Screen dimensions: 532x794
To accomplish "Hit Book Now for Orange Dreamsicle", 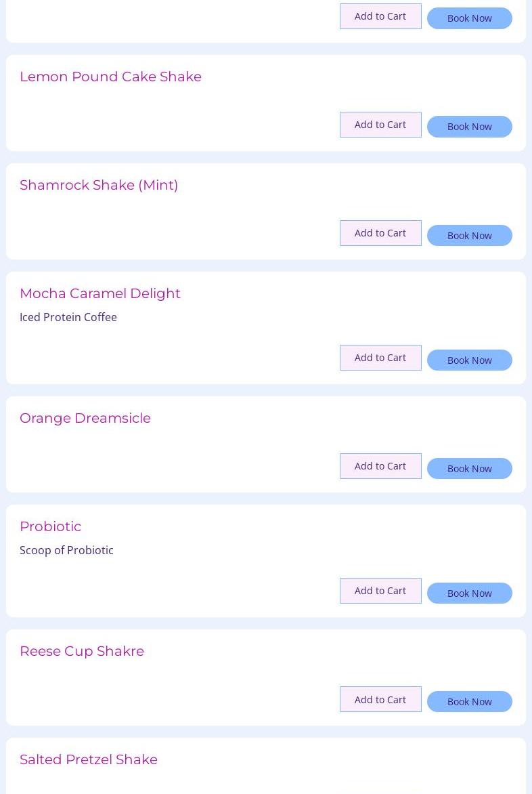I will [x=469, y=468].
